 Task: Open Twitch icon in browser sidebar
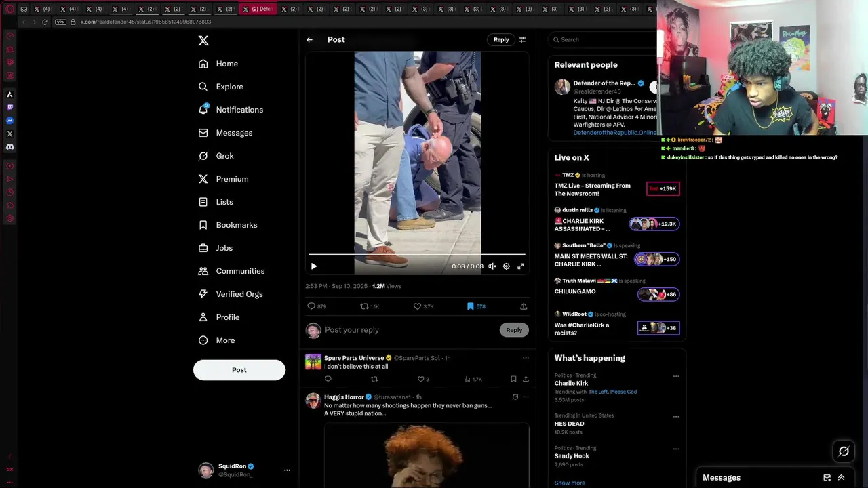coord(9,108)
